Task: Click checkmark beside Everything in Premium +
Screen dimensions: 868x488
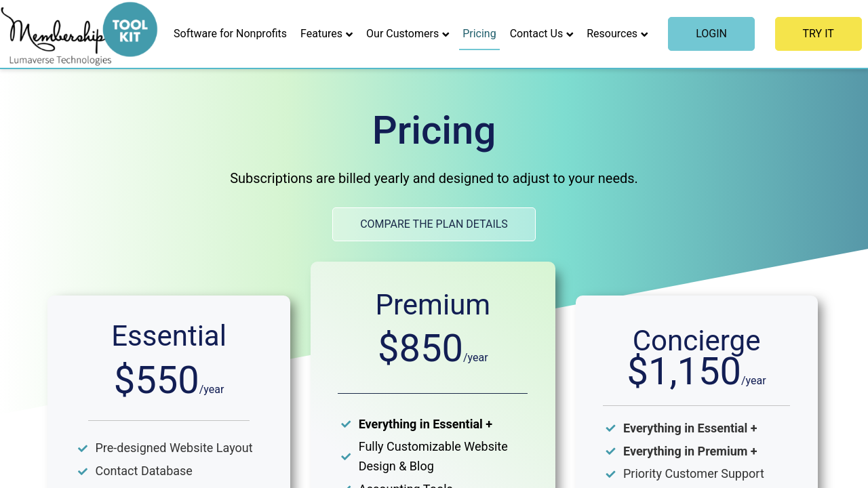Action: tap(610, 451)
